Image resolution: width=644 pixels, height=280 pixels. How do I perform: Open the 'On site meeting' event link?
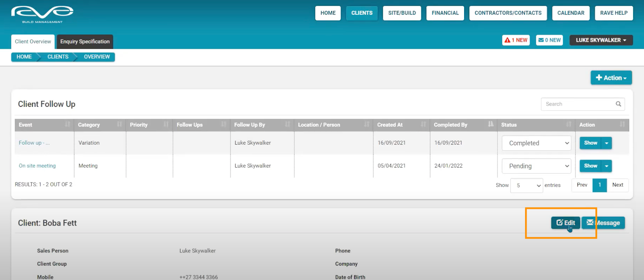point(37,166)
